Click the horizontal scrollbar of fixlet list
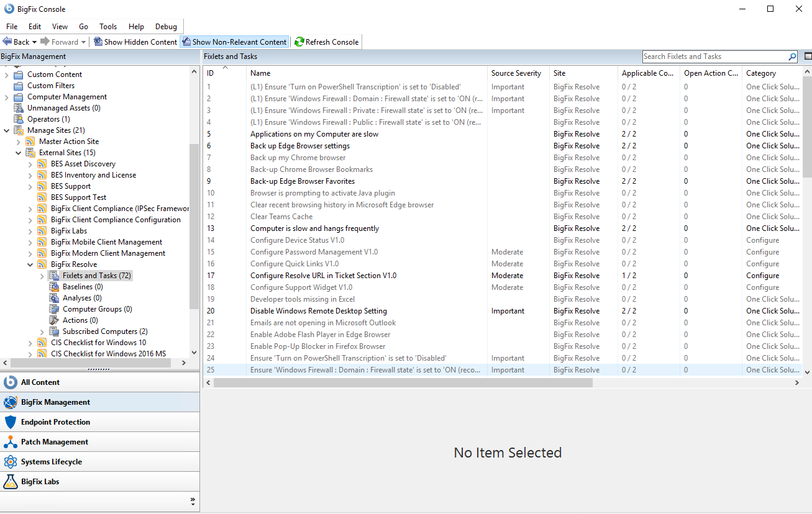The width and height of the screenshot is (812, 514). pos(403,383)
